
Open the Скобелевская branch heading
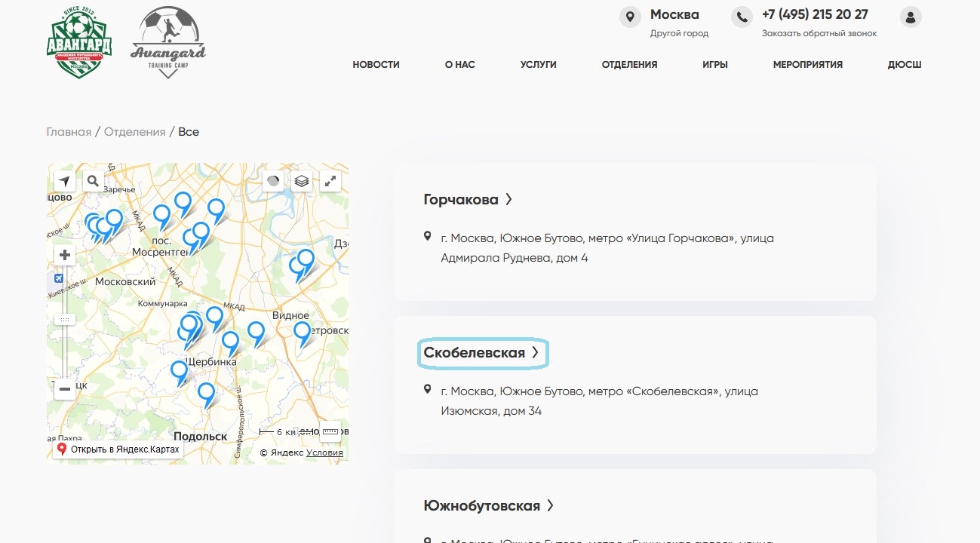(481, 353)
